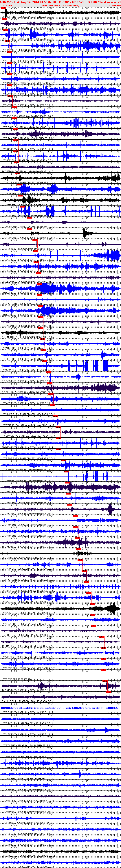Image resolution: width=121 pixels, height=868 pixels.
Task: Click the coordinates 45.9306 -123.5591
Action: click(x=71, y=2)
